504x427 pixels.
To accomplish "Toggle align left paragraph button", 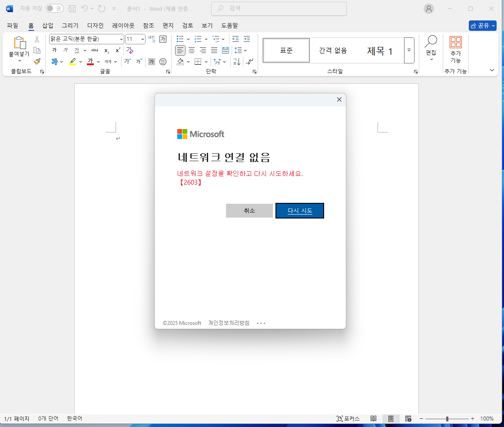I will pyautogui.click(x=180, y=50).
